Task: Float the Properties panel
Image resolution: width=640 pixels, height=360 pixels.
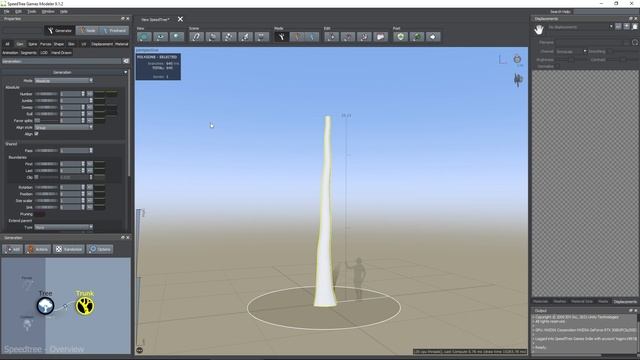Action: (x=122, y=19)
